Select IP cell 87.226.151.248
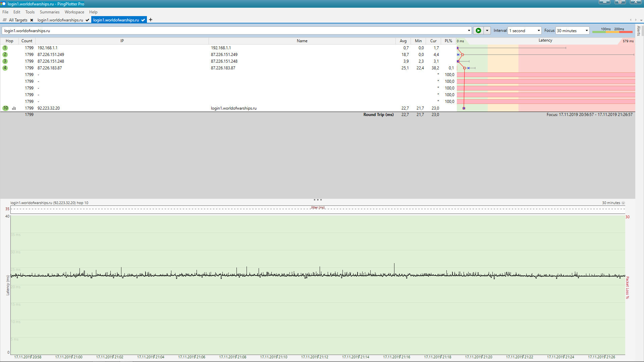The image size is (644, 362). tap(51, 61)
